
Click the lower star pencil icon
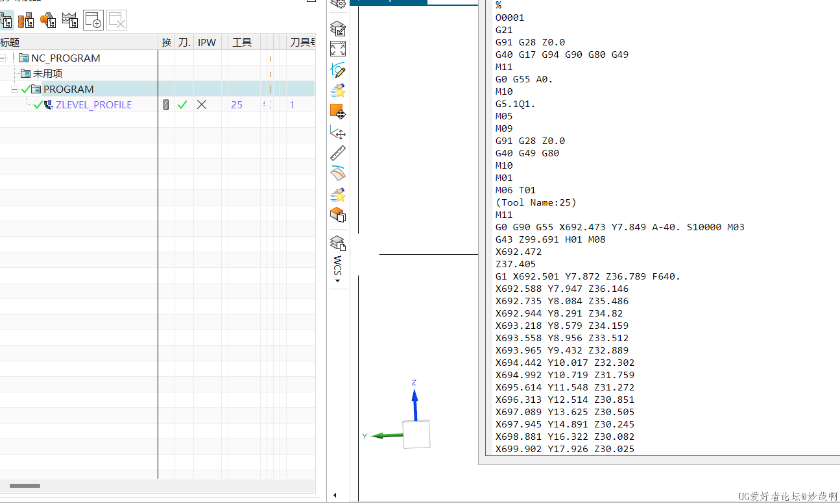pyautogui.click(x=338, y=194)
